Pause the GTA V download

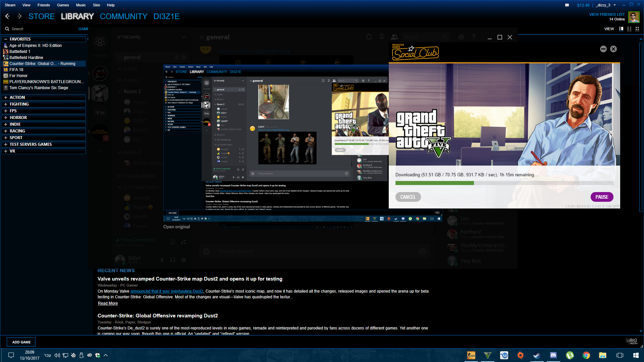(602, 197)
